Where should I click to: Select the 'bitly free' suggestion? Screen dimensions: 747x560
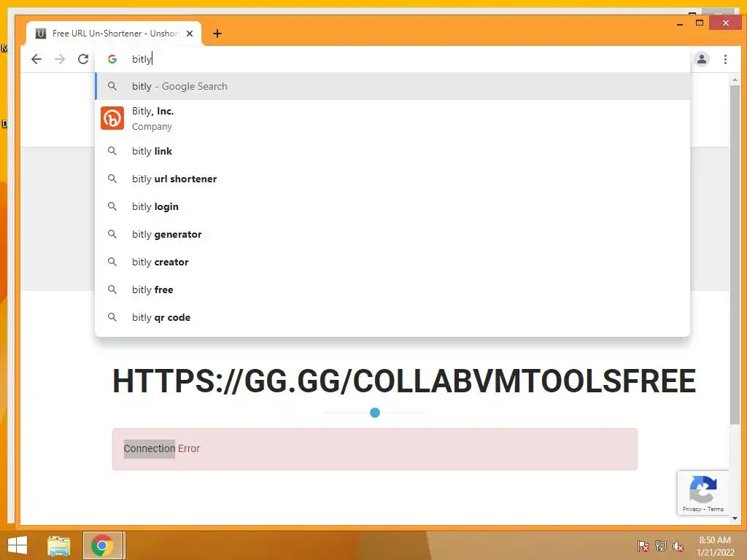392,289
